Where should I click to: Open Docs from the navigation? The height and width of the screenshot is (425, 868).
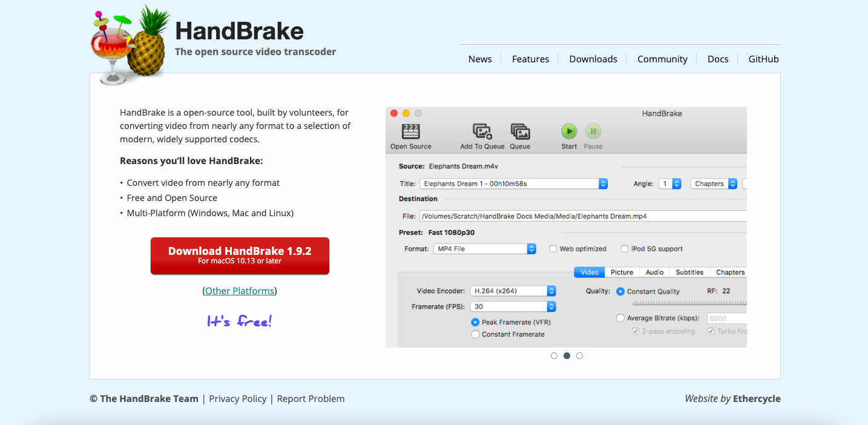coord(718,59)
